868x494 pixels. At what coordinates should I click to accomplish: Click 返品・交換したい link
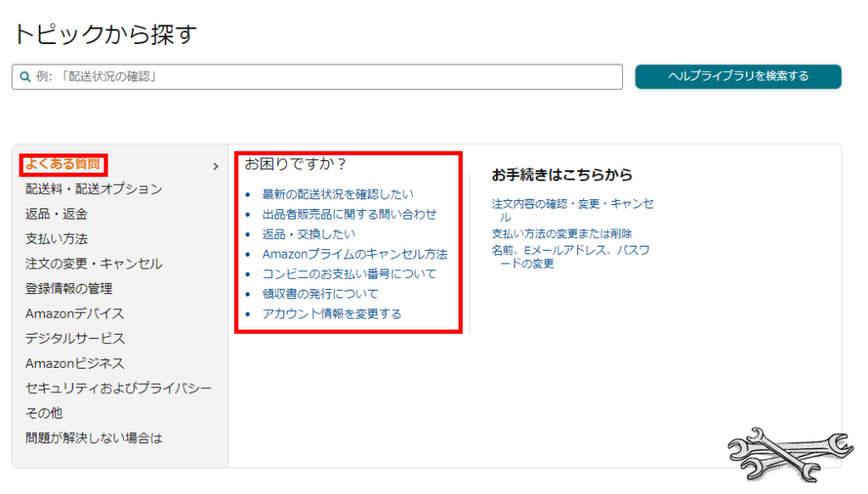point(309,234)
